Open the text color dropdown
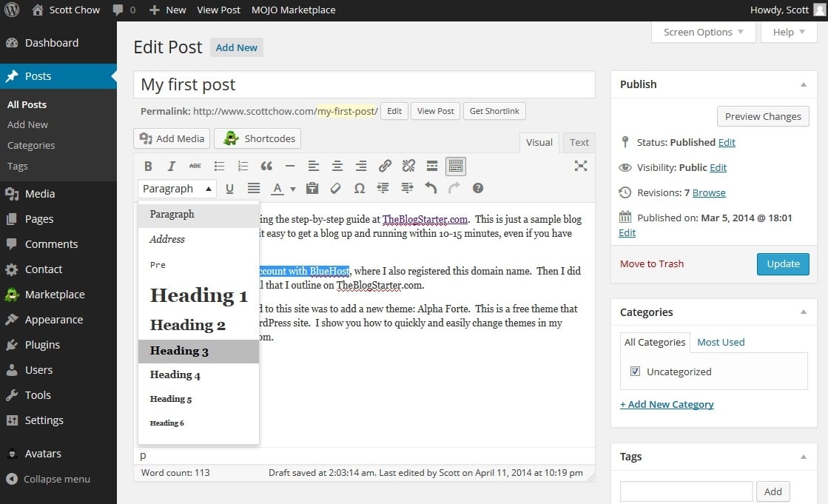The image size is (828, 504). [292, 189]
